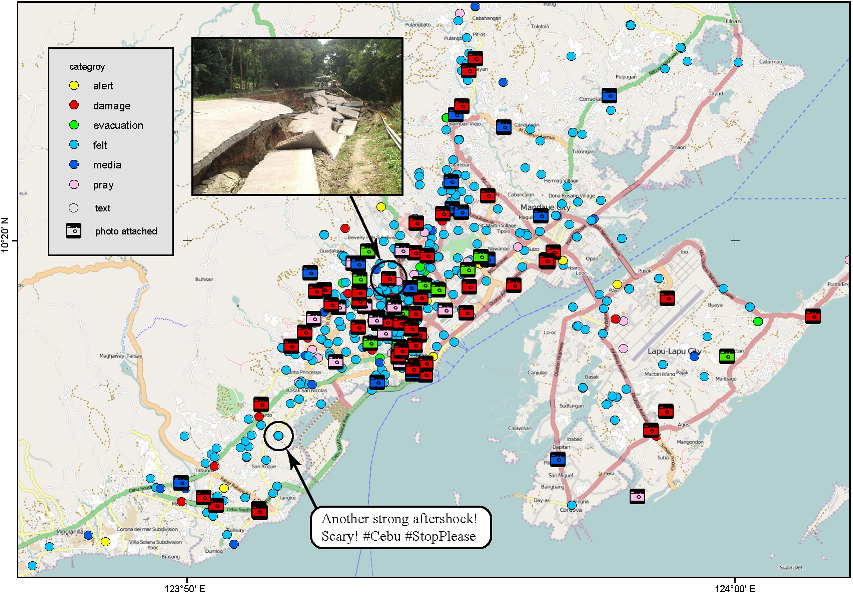Screen dimensions: 853x595
Task: Select the easternmost red damage photo marker
Action: click(x=813, y=315)
